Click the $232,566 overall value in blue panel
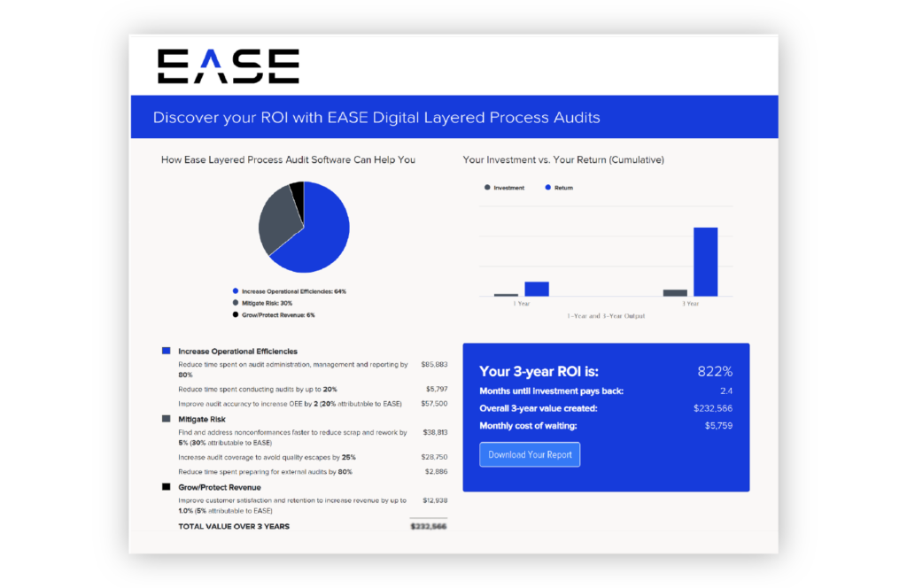The image size is (907, 588). point(713,408)
